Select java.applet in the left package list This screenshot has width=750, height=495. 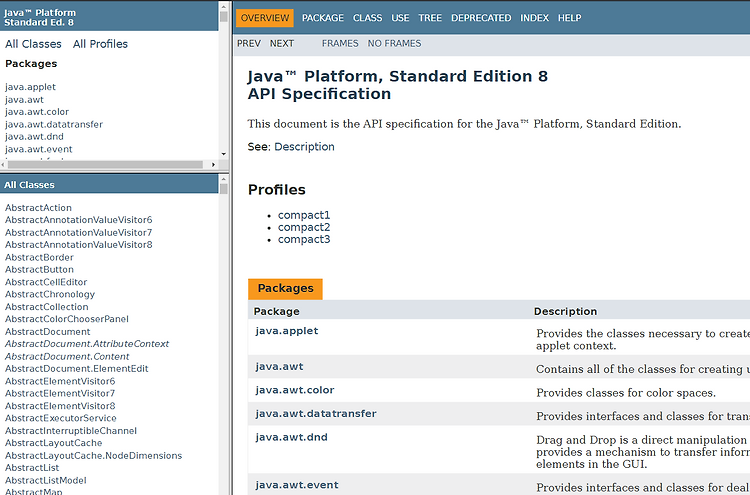tap(30, 87)
